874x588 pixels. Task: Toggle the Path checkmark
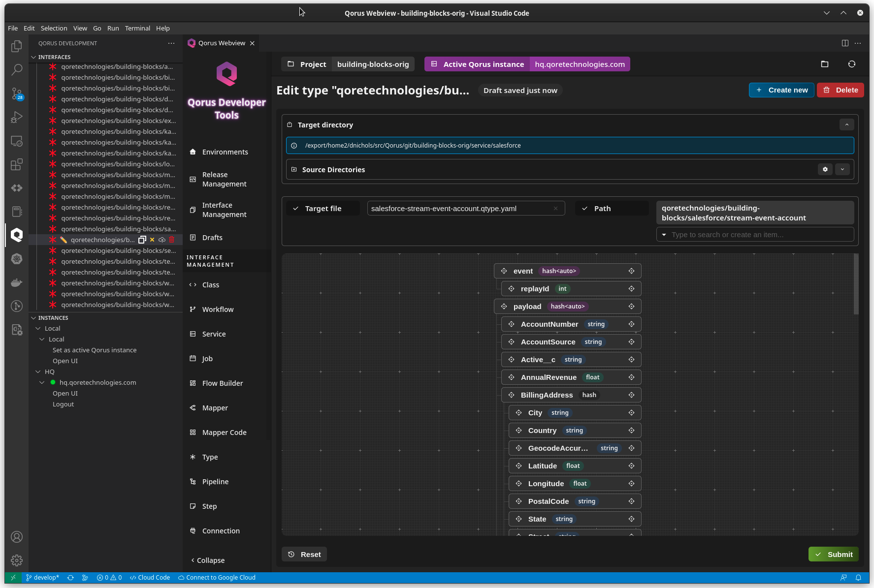click(x=585, y=209)
